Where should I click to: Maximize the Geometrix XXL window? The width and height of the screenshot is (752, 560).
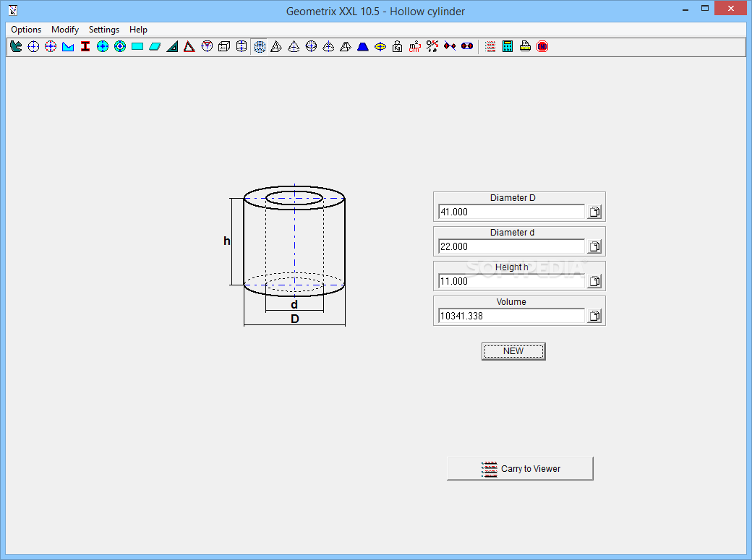[705, 8]
